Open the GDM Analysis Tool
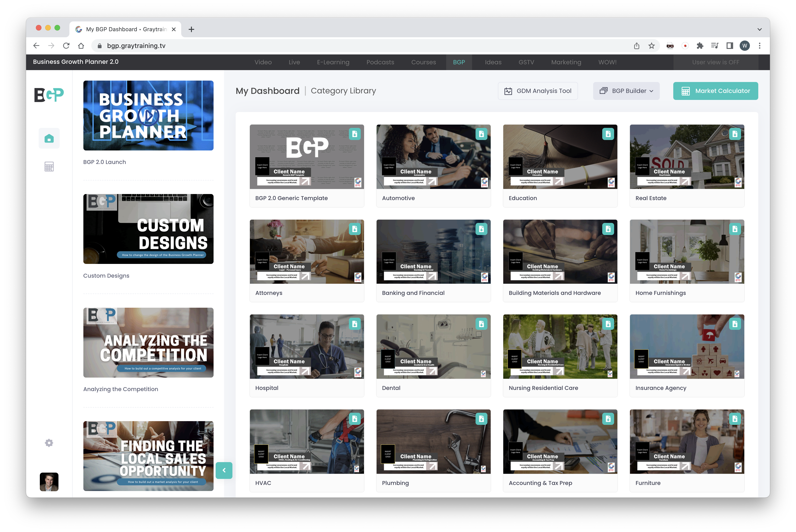 (537, 91)
